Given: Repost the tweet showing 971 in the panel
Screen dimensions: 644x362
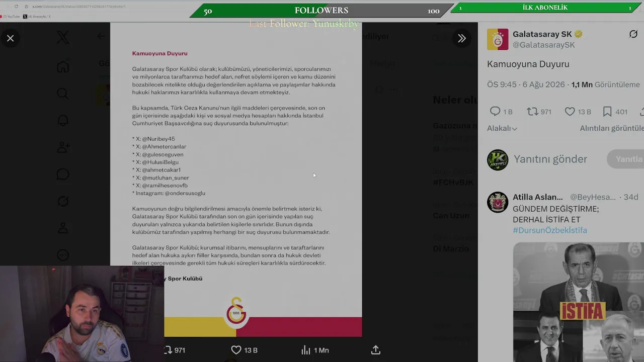Looking at the screenshot, I should 539,112.
